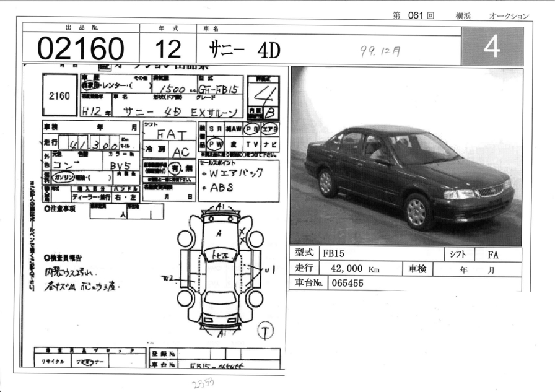Click the 右・左 steering cell
The width and height of the screenshot is (555, 392).
[126, 198]
